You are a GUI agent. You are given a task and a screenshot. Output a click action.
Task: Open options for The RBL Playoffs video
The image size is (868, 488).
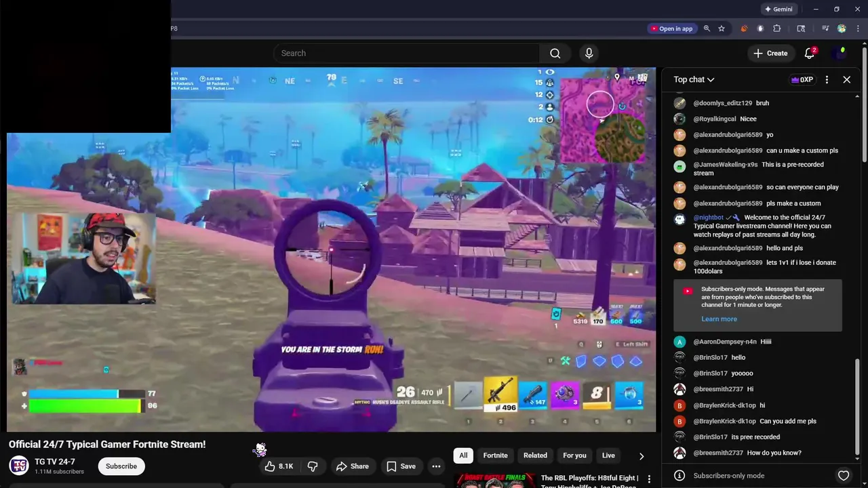[649, 479]
